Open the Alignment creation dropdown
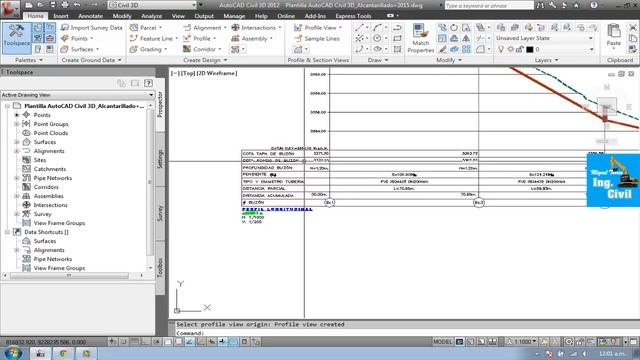Screen dimensions: 640x360 [x=204, y=28]
